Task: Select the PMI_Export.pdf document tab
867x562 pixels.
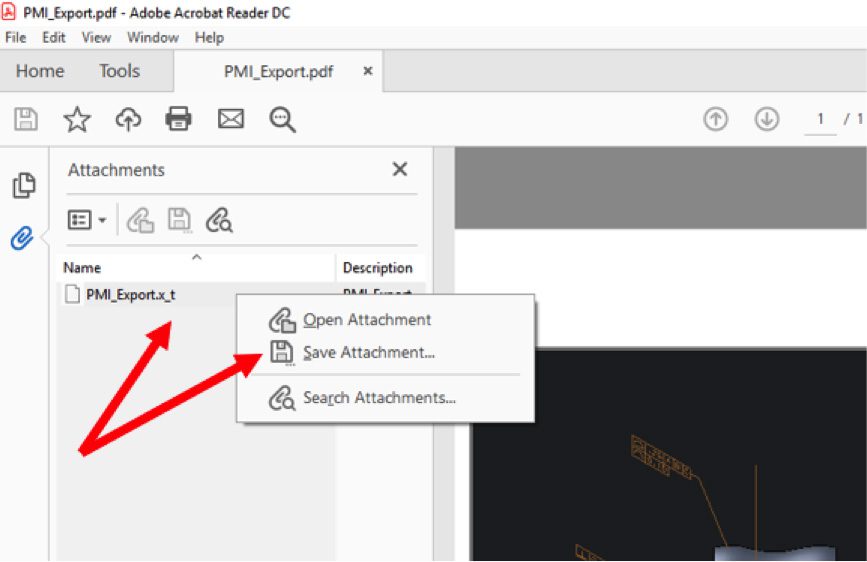Action: (x=278, y=72)
